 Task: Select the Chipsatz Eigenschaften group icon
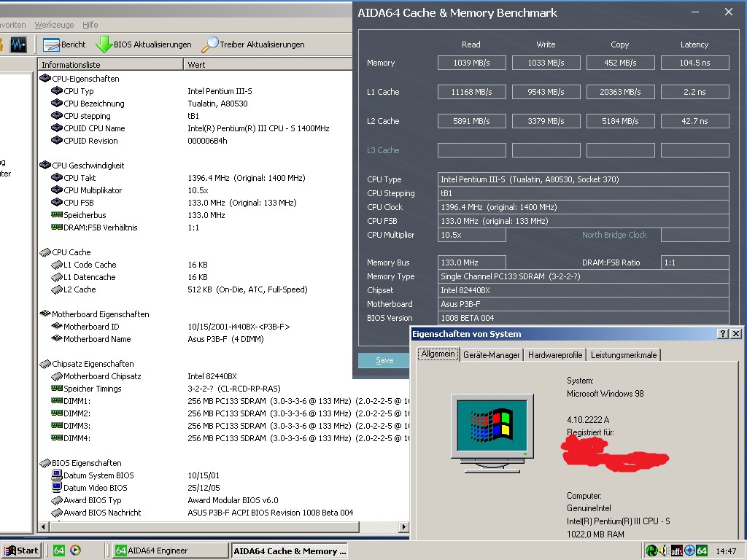(x=45, y=363)
